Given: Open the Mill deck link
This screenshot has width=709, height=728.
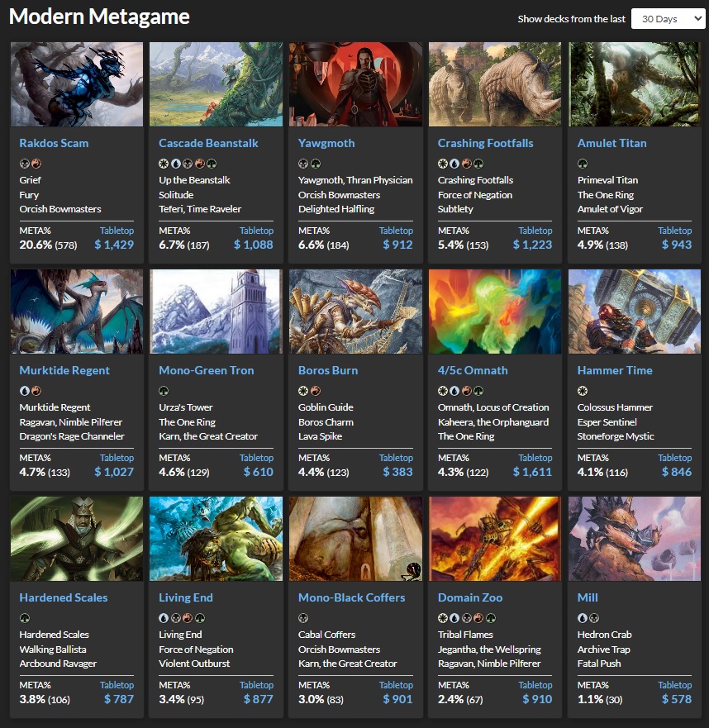Looking at the screenshot, I should (588, 597).
